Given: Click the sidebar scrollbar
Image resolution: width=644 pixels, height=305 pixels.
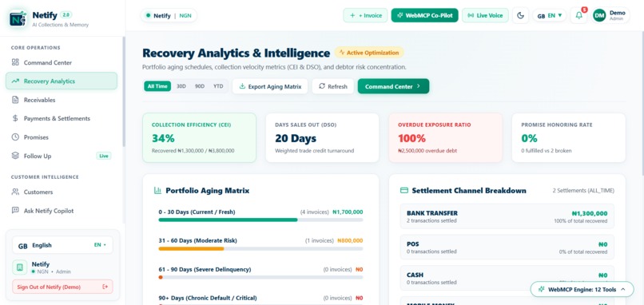Looking at the screenshot, I should (x=124, y=92).
